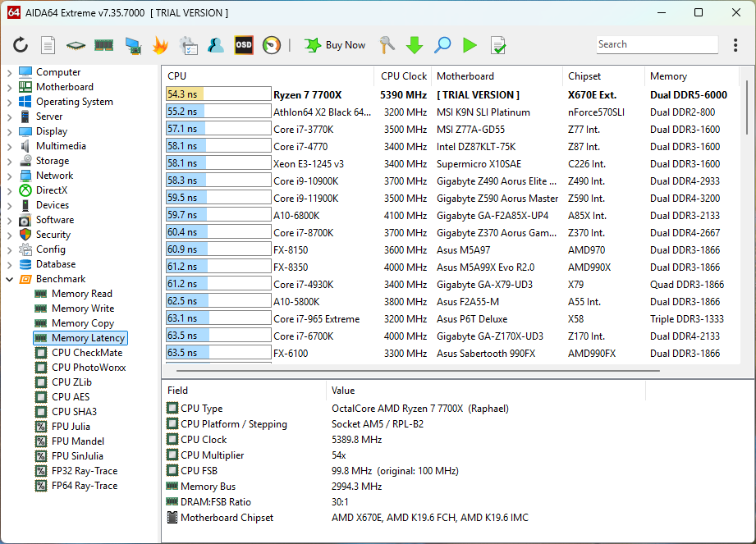Screen dimensions: 756x544
Task: Select the Core i9-10900K result row
Action: tap(451, 181)
